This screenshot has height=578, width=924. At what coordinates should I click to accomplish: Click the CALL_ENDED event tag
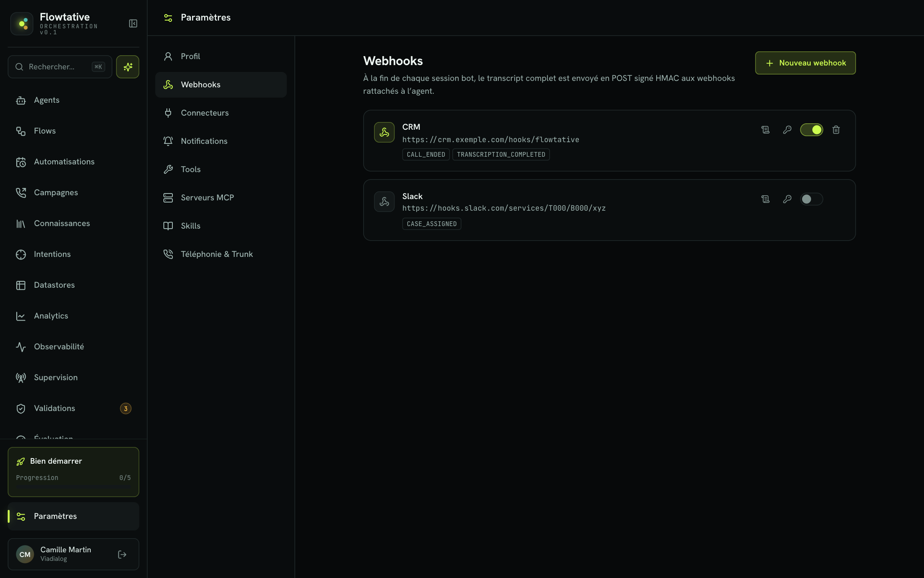[x=426, y=155]
